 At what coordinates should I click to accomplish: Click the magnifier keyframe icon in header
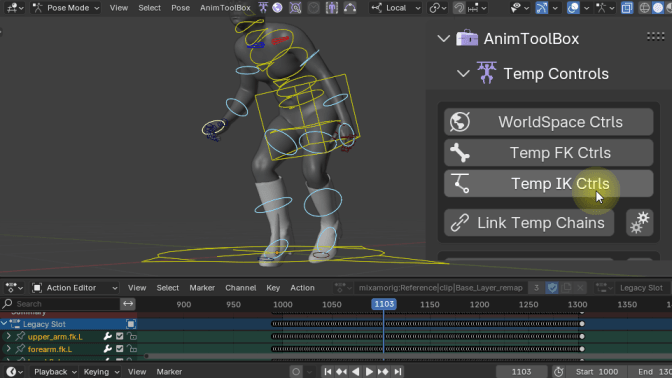295,8
